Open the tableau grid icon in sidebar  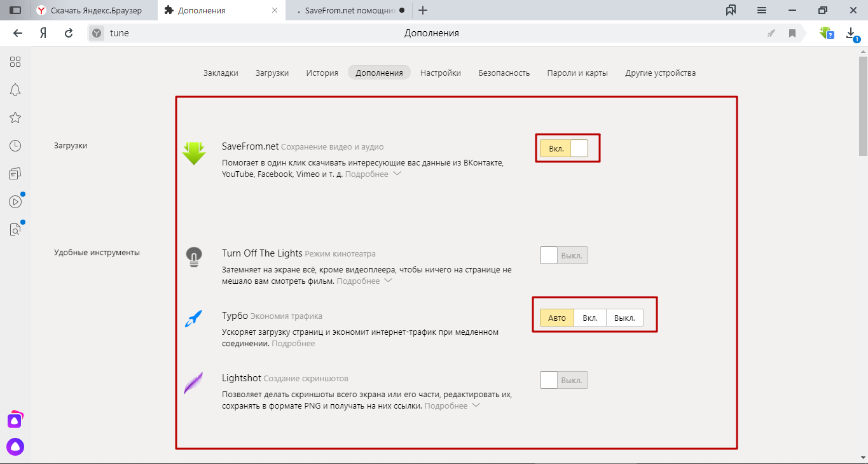[x=15, y=62]
